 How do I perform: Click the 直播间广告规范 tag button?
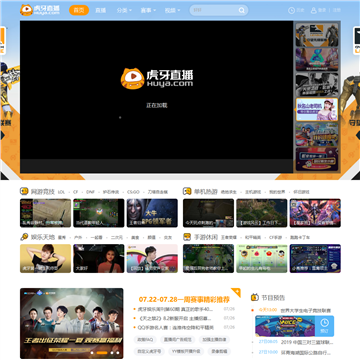point(177,339)
